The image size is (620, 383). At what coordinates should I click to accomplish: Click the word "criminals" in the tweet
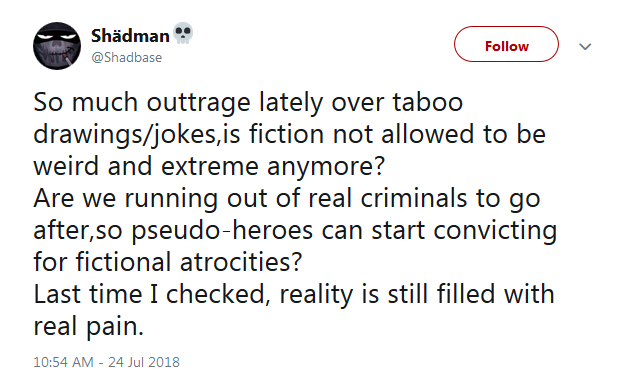click(x=414, y=198)
